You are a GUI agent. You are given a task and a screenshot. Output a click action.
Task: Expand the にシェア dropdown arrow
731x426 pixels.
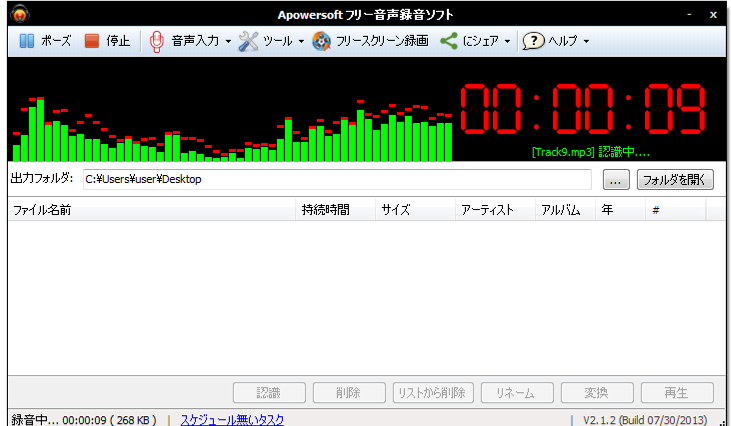[x=507, y=41]
